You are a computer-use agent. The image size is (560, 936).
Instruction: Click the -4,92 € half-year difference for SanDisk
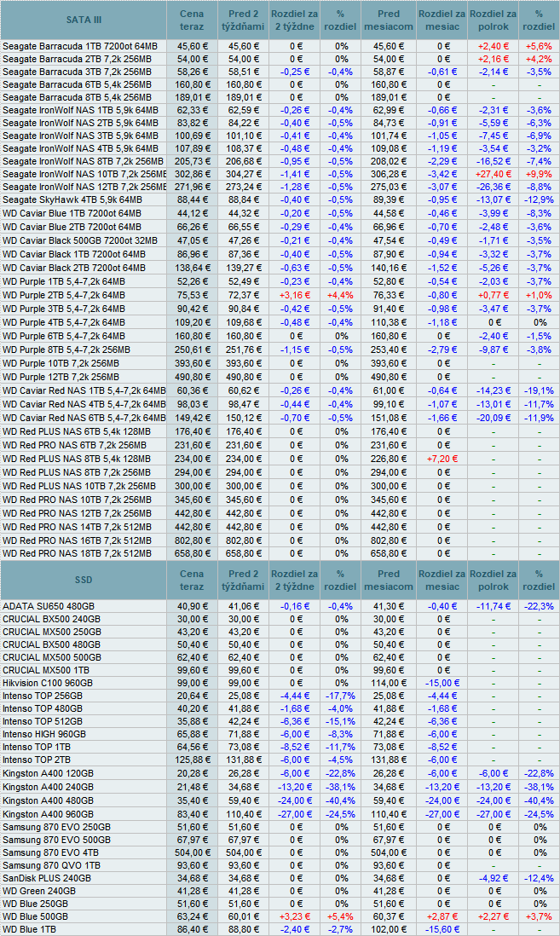click(x=494, y=878)
